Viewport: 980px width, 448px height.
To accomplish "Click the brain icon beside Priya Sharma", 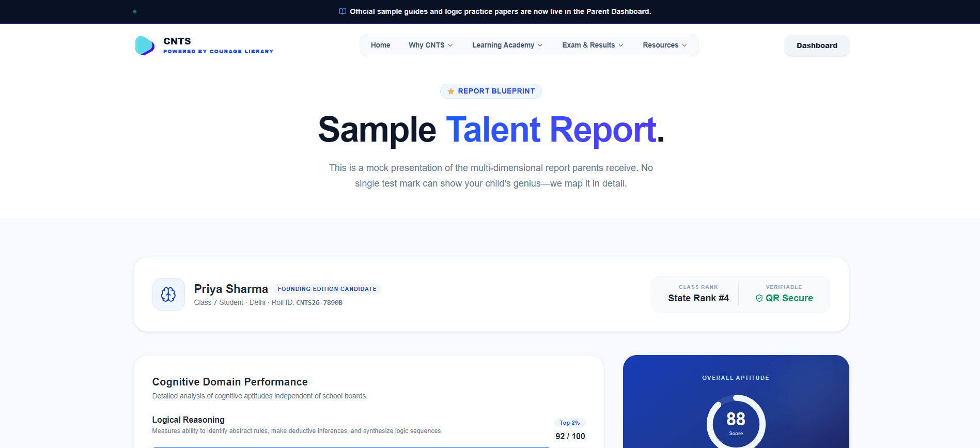I will point(168,295).
